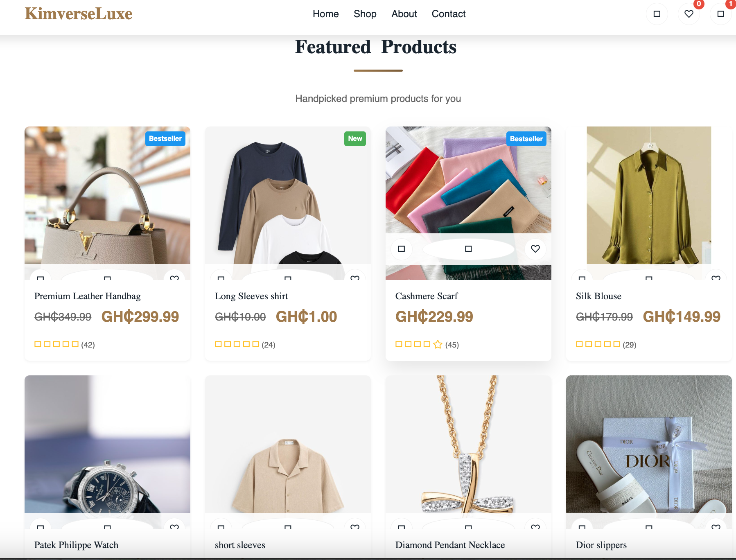Click the KimverseLuxe logo
Viewport: 736px width, 560px height.
coord(79,14)
